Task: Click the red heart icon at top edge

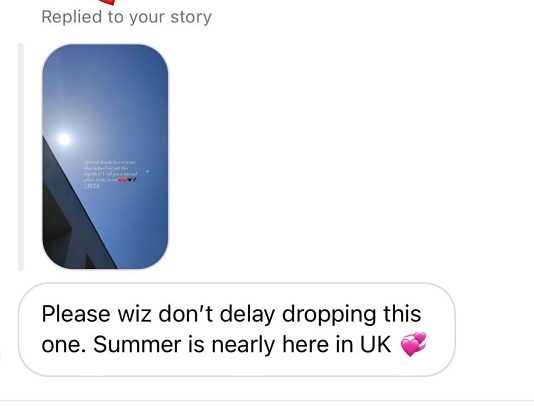Action: click(109, 2)
